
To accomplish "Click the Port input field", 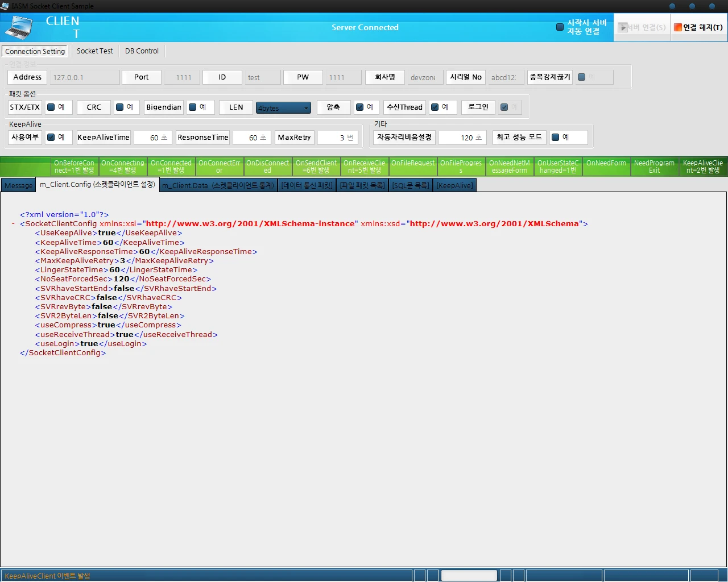I will tap(181, 77).
